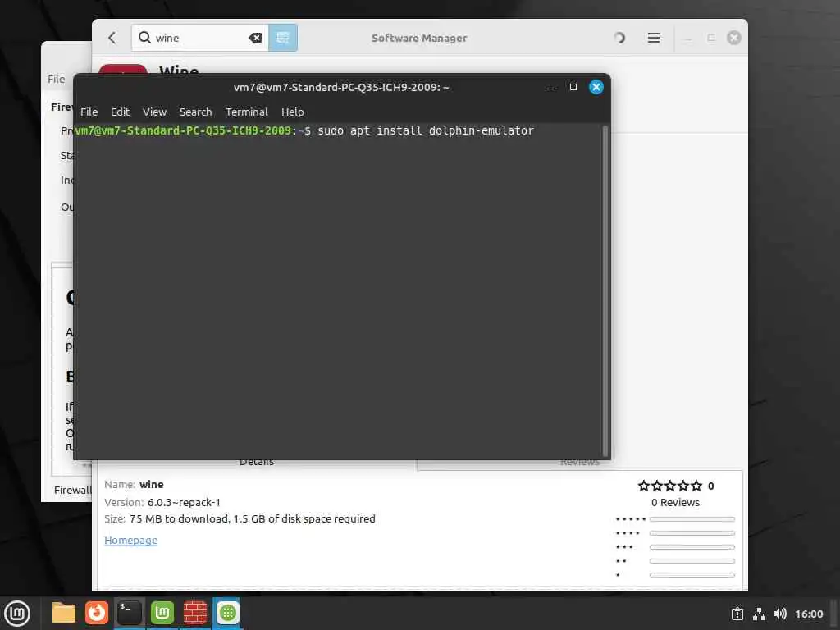Toggle search in package descriptions button

[x=283, y=38]
